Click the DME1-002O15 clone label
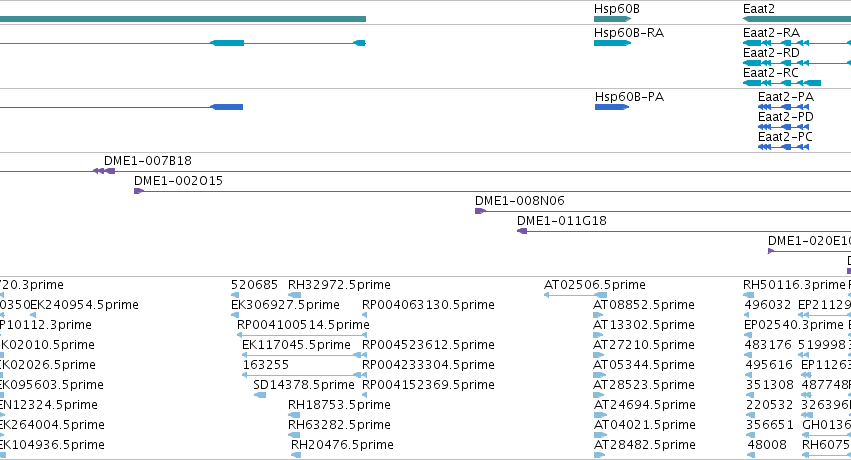 pos(179,181)
